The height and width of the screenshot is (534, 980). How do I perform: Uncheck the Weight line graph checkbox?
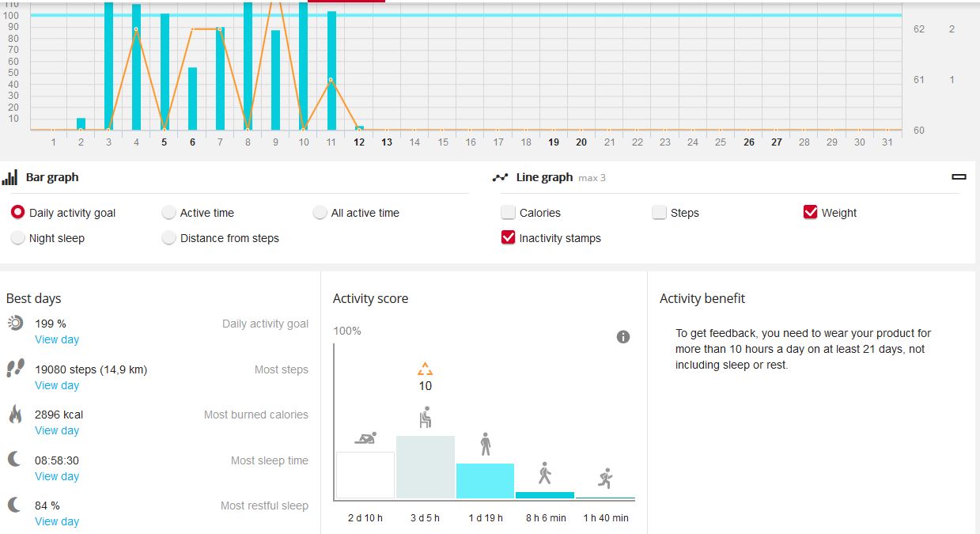pos(810,213)
